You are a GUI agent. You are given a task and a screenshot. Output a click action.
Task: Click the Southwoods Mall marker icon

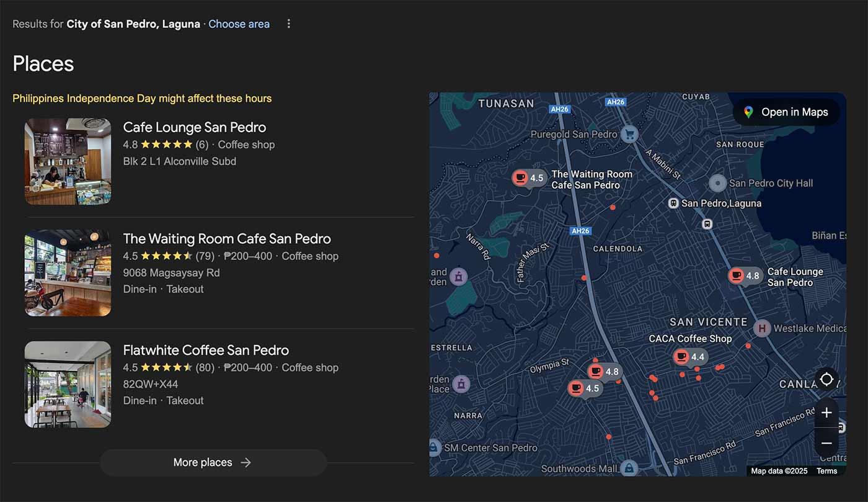(629, 468)
